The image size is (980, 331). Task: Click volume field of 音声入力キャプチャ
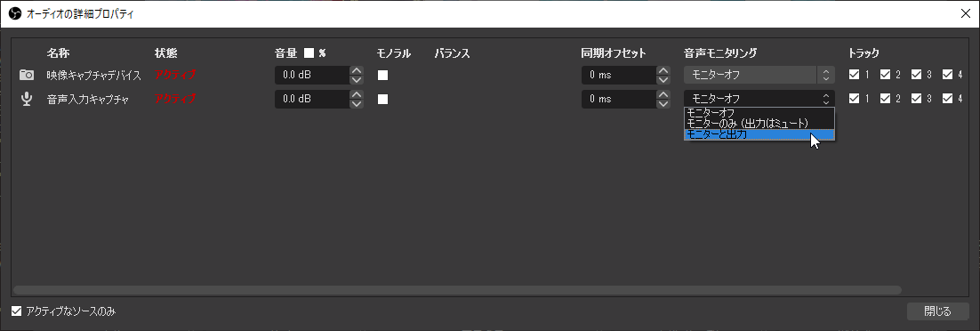coord(312,99)
